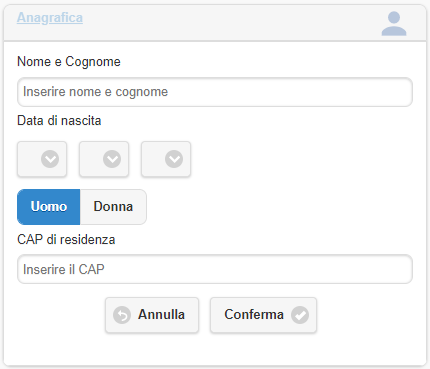Open the Anagrafica header link

[50, 18]
